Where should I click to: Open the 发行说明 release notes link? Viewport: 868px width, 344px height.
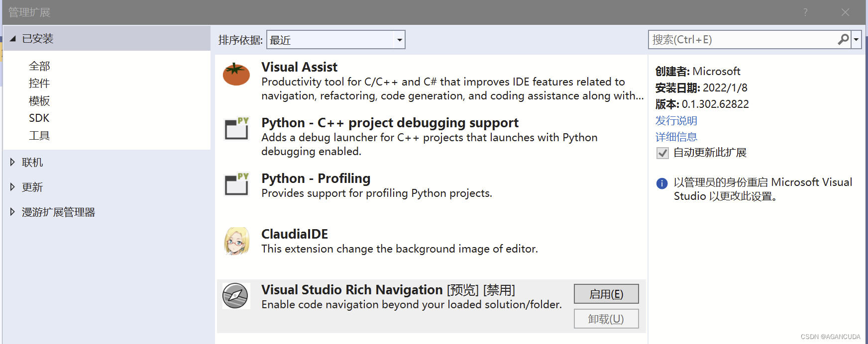click(x=676, y=121)
